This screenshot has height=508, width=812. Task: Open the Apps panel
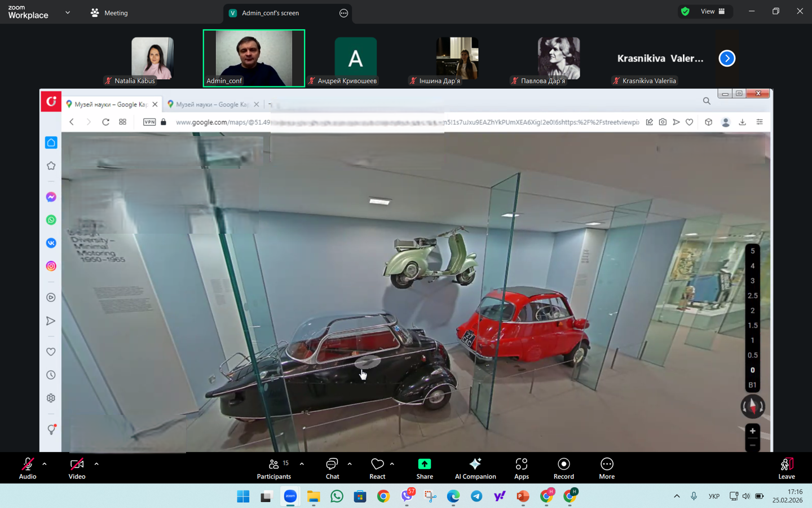(521, 468)
